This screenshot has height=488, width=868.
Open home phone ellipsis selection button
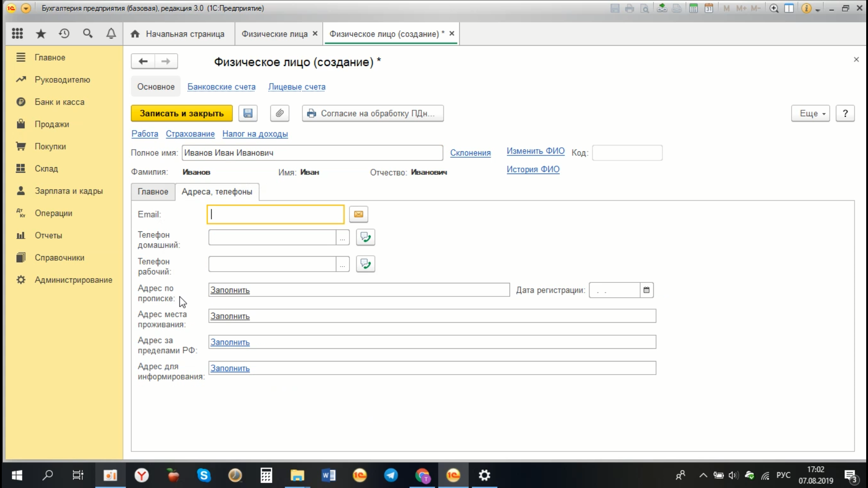[343, 237]
